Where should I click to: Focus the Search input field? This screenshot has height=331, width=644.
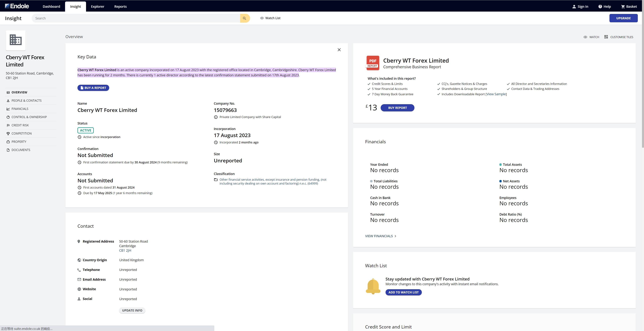136,18
